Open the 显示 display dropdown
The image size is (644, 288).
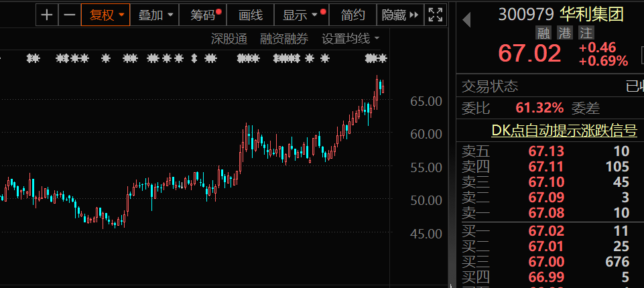300,15
